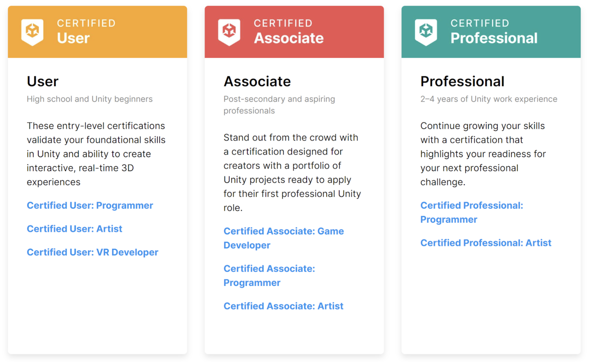Click the Unity badge icon on User card

click(x=32, y=32)
